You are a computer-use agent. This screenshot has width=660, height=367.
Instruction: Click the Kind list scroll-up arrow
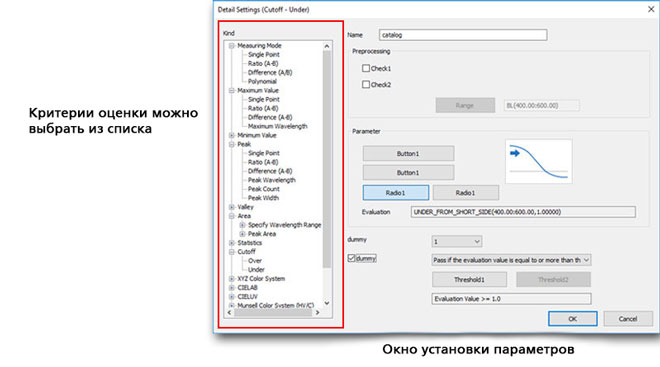[327, 46]
